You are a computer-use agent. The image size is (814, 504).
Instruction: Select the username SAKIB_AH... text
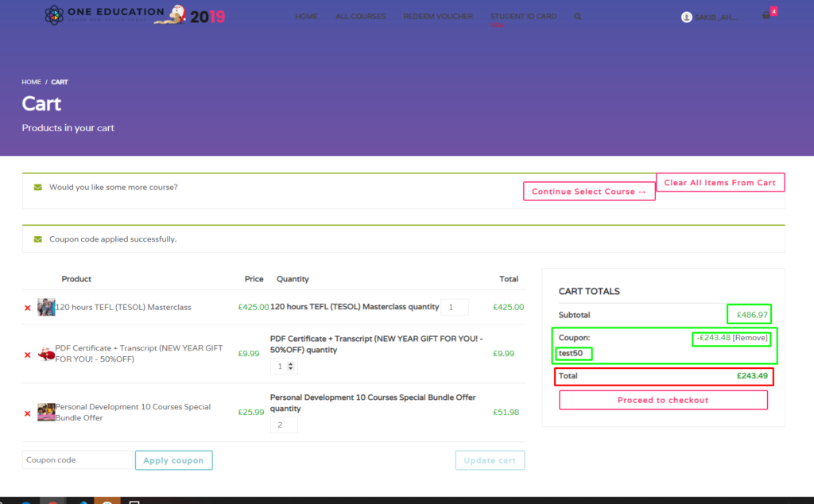(x=716, y=17)
